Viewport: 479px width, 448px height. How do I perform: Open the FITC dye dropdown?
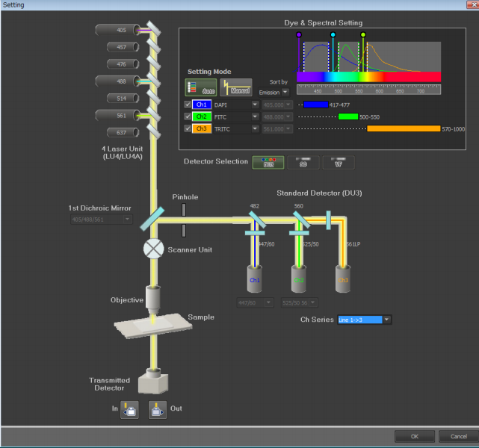(x=255, y=116)
